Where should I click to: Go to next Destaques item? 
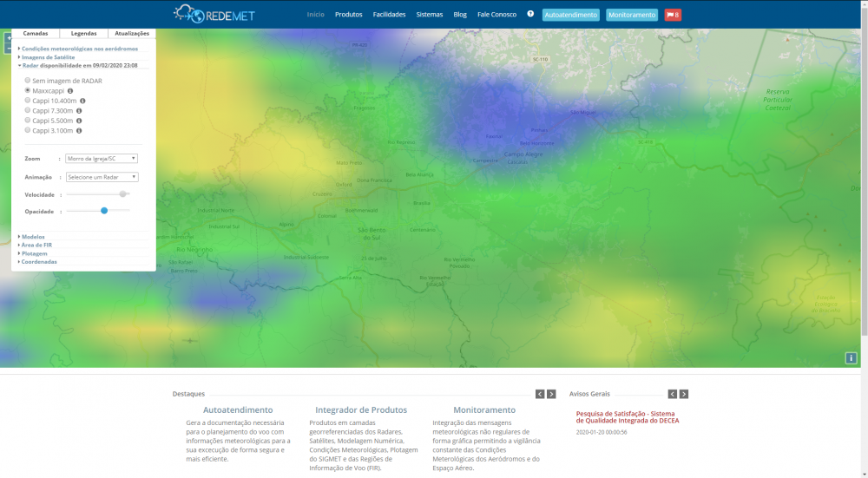coord(551,394)
